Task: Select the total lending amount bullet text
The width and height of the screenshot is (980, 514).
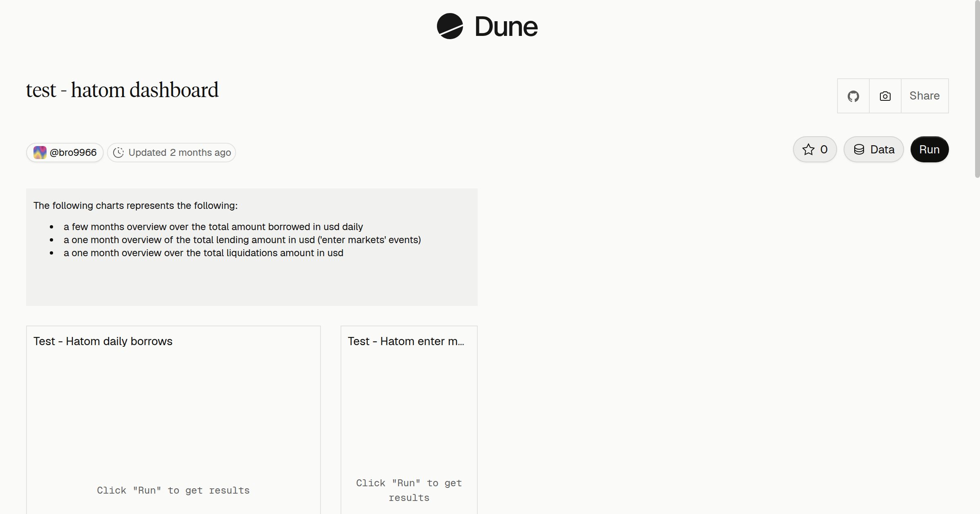Action: click(x=242, y=240)
